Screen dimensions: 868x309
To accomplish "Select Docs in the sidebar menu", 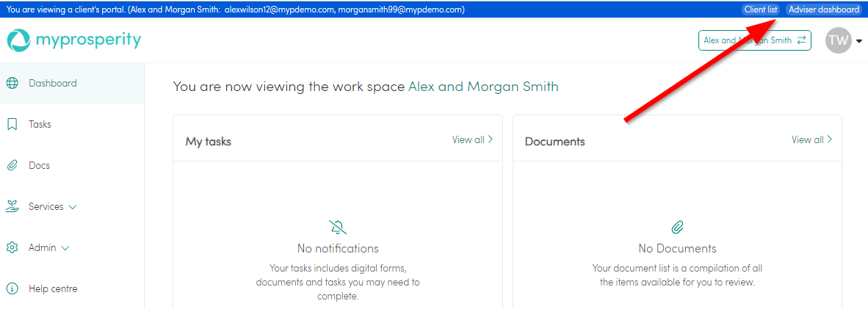I will pyautogui.click(x=39, y=165).
